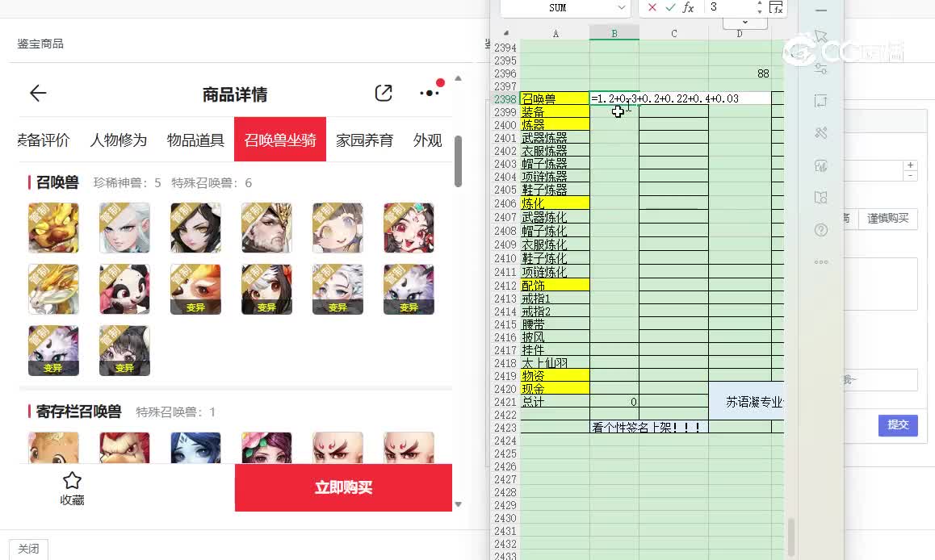The image size is (935, 560).
Task: Click the share icon next to 商品详情
Action: (384, 93)
